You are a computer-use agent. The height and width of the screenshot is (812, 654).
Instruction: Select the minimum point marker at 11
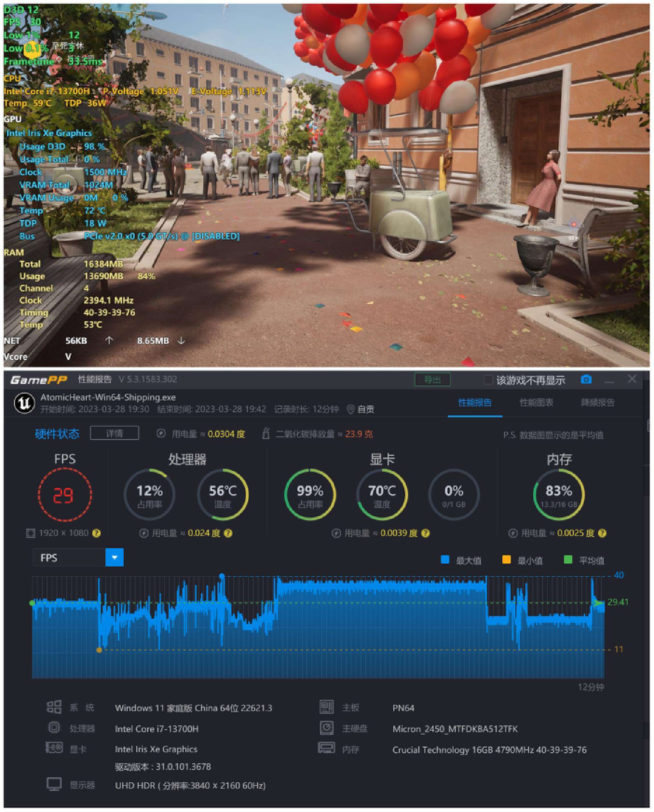[x=99, y=650]
